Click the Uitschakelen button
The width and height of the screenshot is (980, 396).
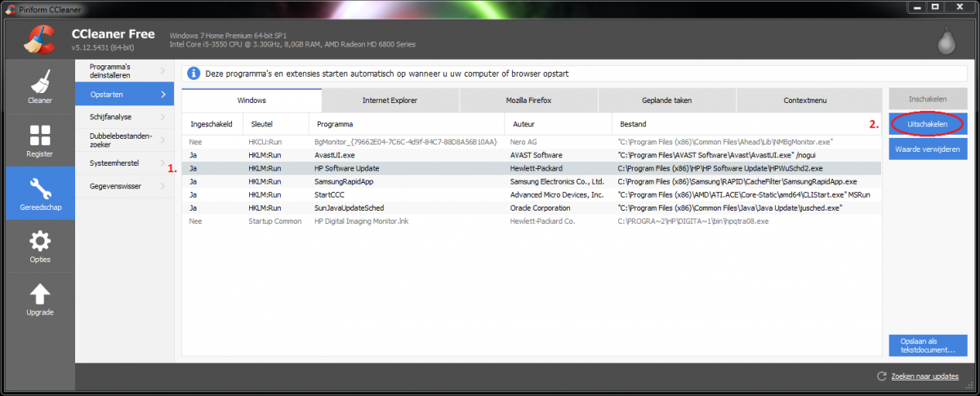click(x=928, y=124)
